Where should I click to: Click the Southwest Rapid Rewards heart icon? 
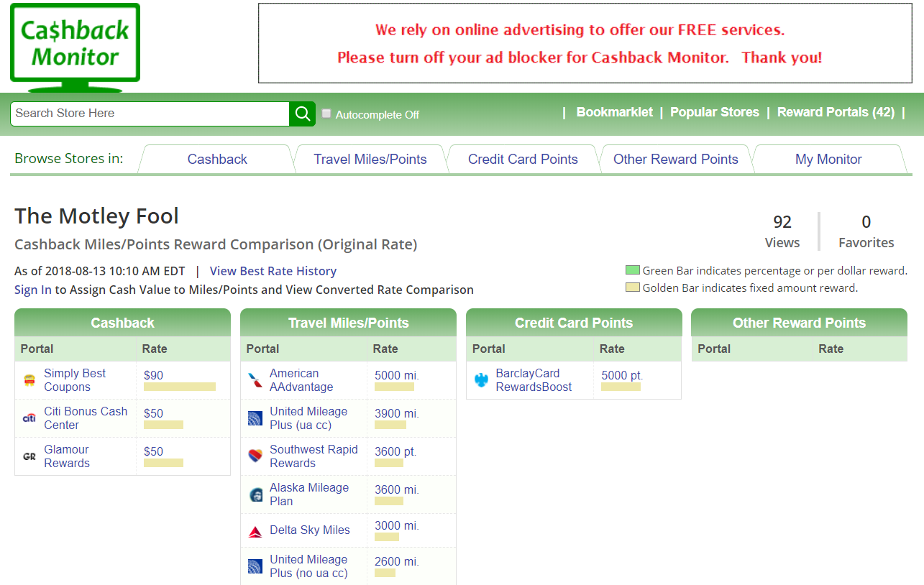[x=255, y=456]
